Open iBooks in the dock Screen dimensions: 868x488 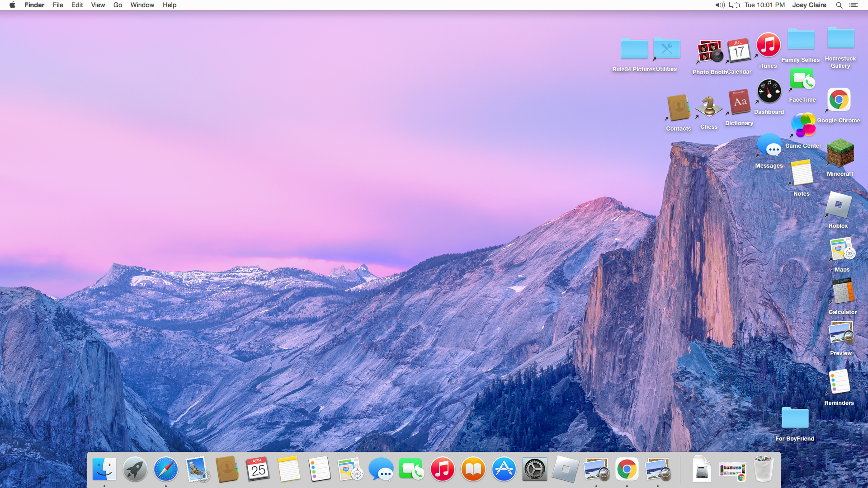click(x=473, y=469)
